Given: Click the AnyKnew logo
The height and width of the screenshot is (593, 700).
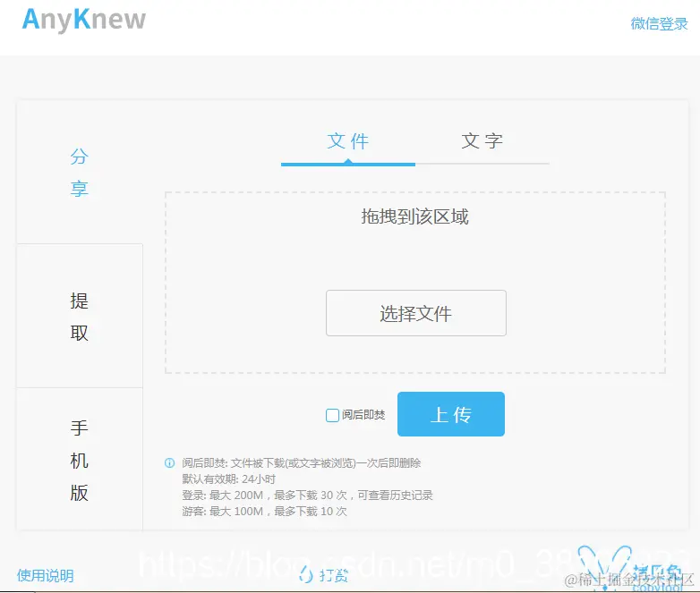Looking at the screenshot, I should (x=84, y=20).
